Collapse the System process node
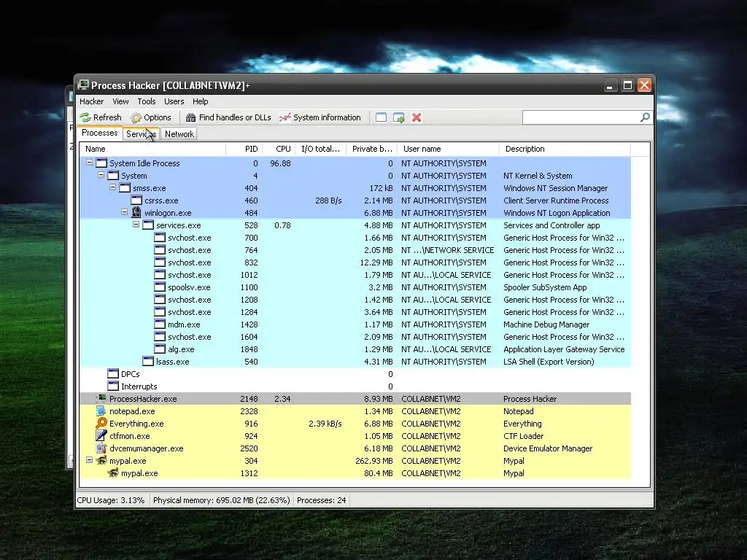Viewport: 747px width, 560px height. point(101,175)
